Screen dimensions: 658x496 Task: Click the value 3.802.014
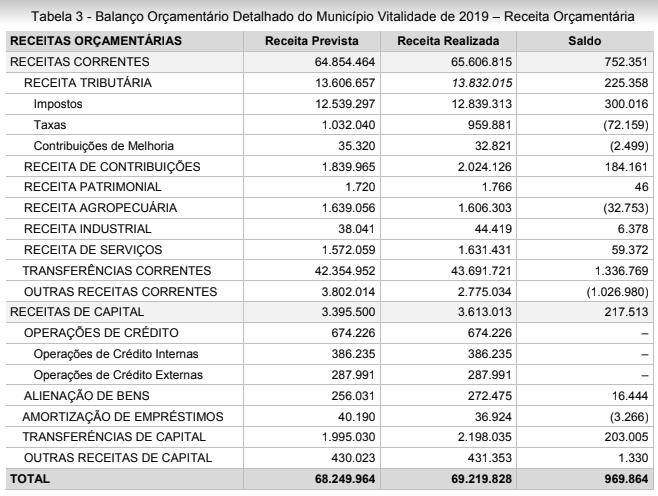coord(348,292)
